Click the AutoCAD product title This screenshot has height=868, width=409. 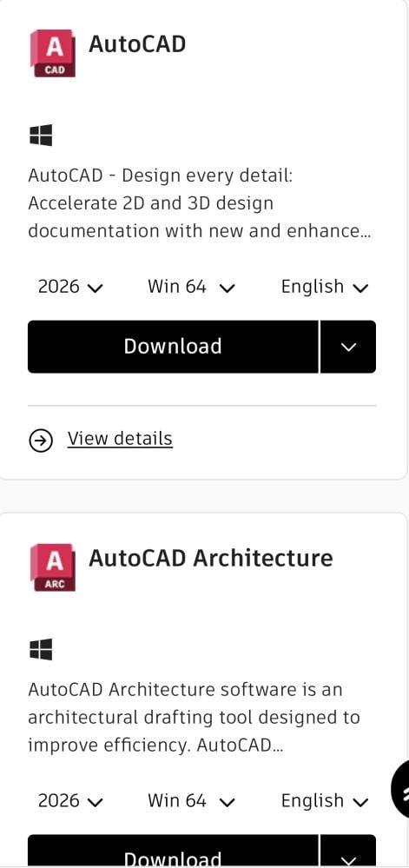click(137, 43)
